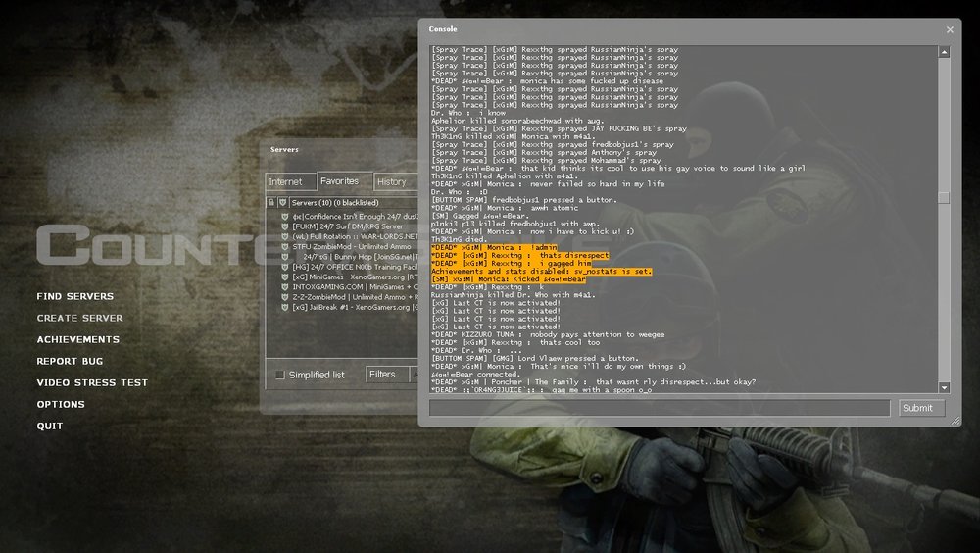This screenshot has width=980, height=553.
Task: Click shield icon beside Confidence Isn't Enough server
Action: tap(284, 217)
